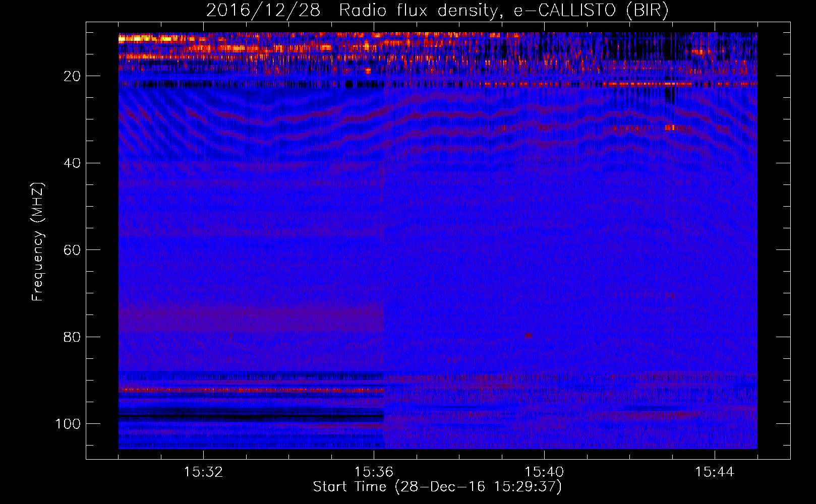Click the 60 MHz frequency tick label

point(72,250)
